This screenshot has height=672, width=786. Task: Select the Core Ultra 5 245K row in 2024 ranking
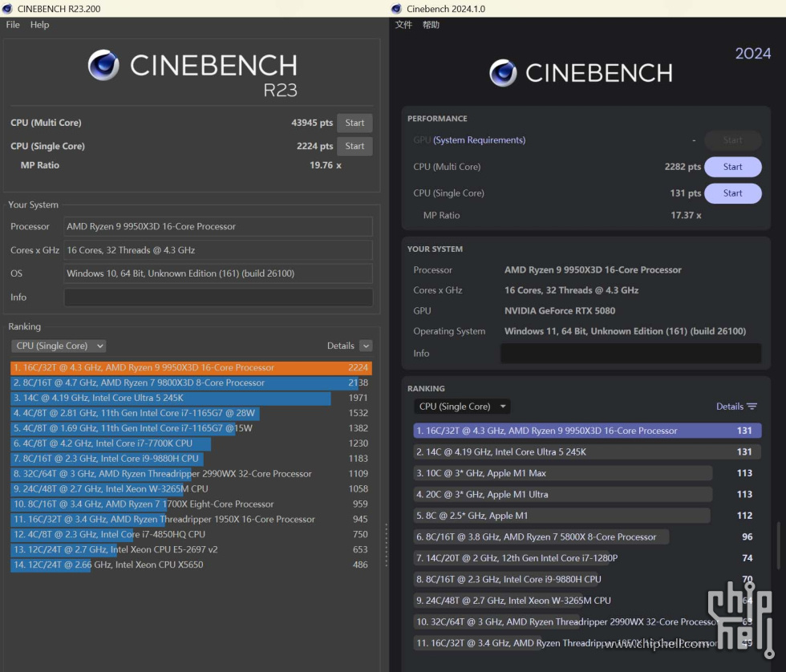pyautogui.click(x=587, y=452)
